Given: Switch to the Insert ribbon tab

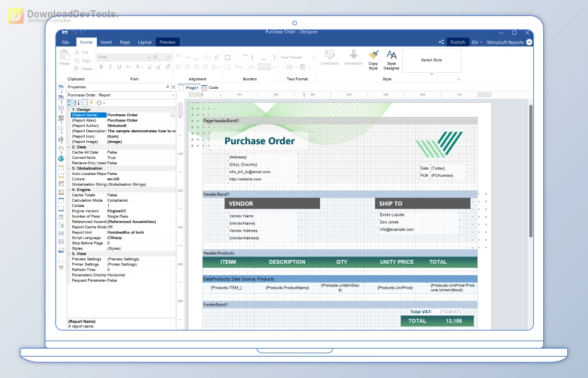Looking at the screenshot, I should pos(106,42).
